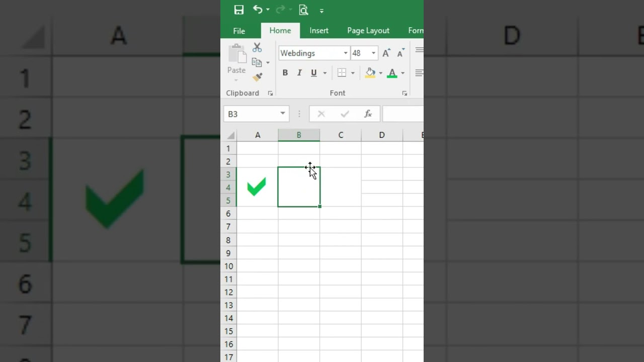Apply the yellow Fill Color bucket
Screen dimensions: 644x362
coord(370,73)
